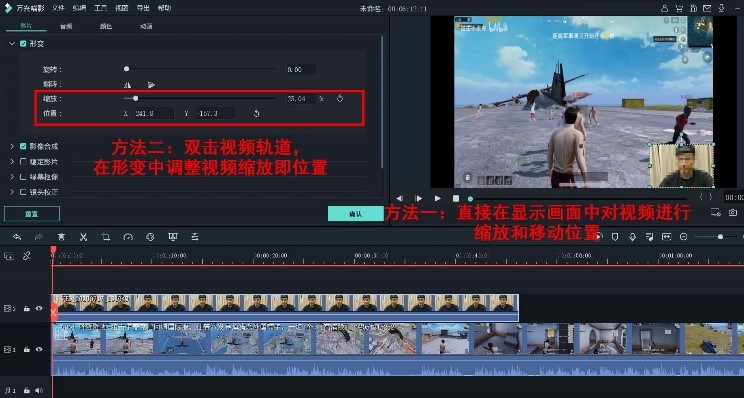Enable the lens correction checkbox
The height and width of the screenshot is (398, 744).
pyautogui.click(x=23, y=192)
